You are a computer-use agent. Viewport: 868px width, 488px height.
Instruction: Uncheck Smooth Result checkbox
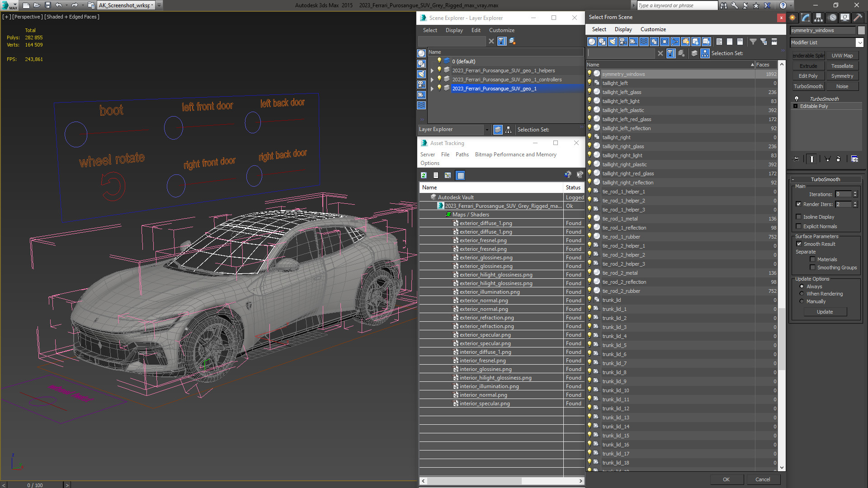click(x=799, y=244)
